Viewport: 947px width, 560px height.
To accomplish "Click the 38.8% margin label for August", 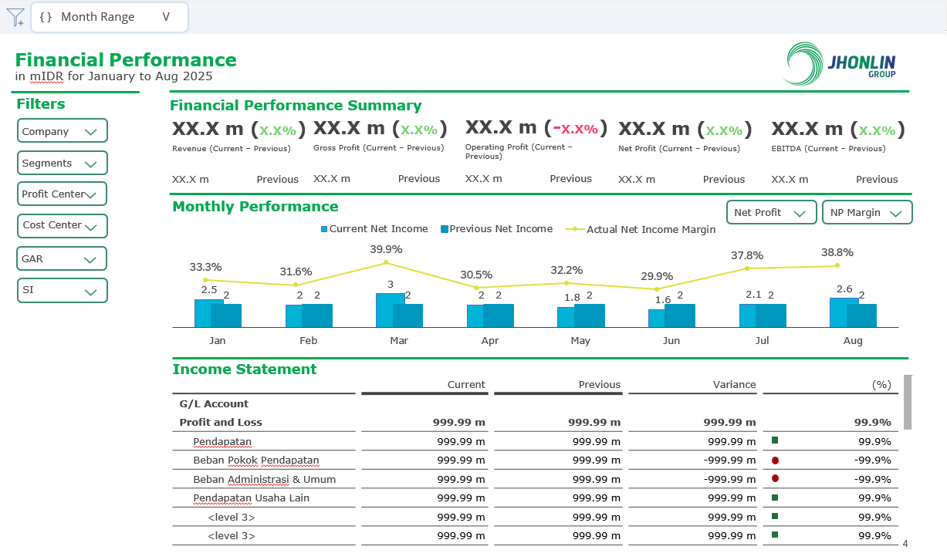I will click(837, 252).
